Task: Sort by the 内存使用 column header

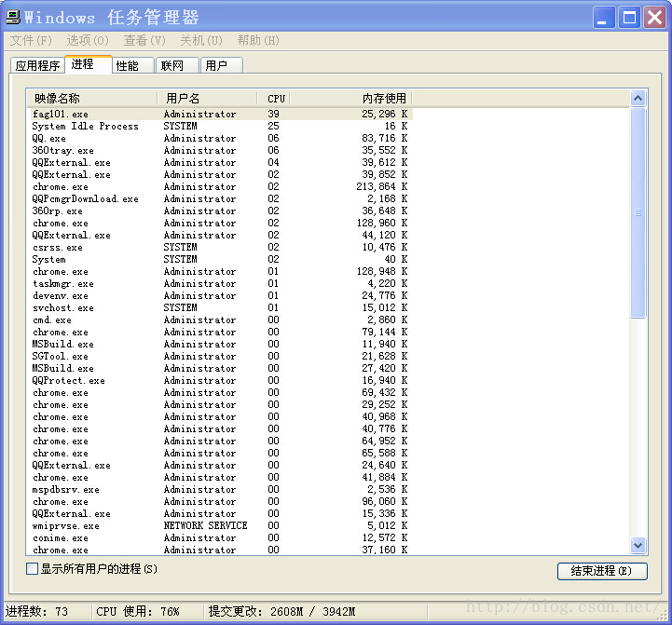Action: click(351, 99)
